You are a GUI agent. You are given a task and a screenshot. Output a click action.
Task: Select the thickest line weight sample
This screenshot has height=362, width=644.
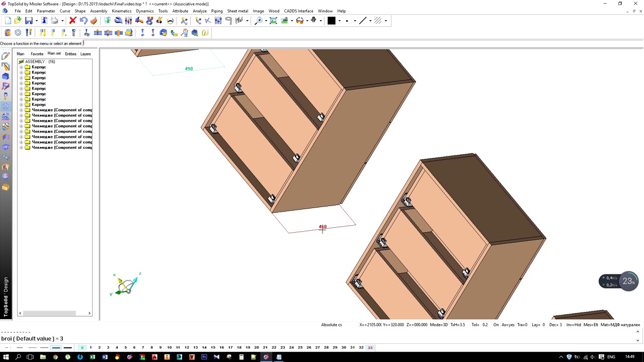[68, 347]
